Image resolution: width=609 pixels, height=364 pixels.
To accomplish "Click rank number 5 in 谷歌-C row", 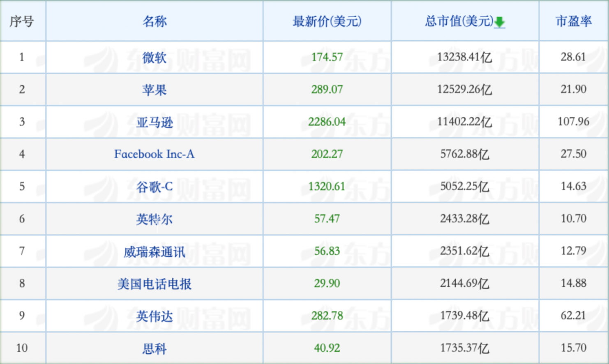I will (22, 187).
